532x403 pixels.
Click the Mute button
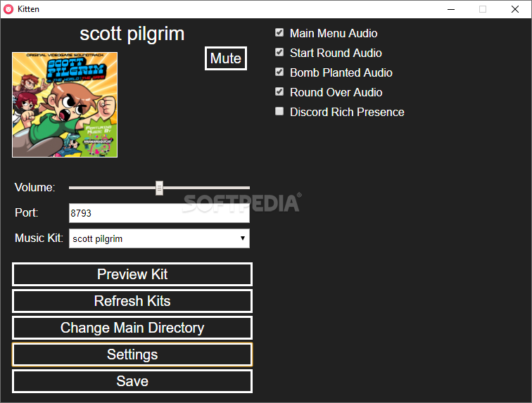226,58
